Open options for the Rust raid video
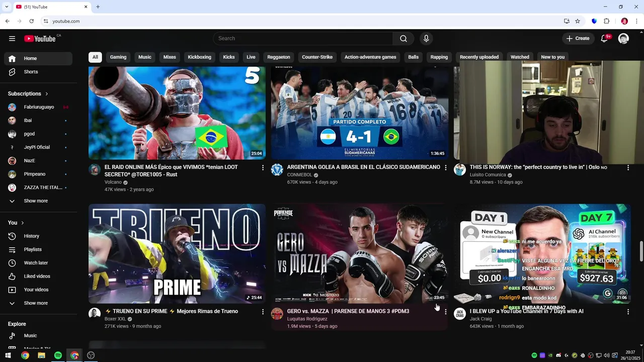 coord(263,168)
